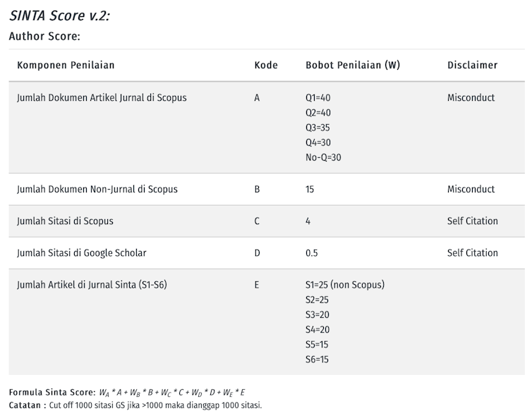Click the Komponen Penilaian column header
The height and width of the screenshot is (418, 532).
[x=66, y=66]
